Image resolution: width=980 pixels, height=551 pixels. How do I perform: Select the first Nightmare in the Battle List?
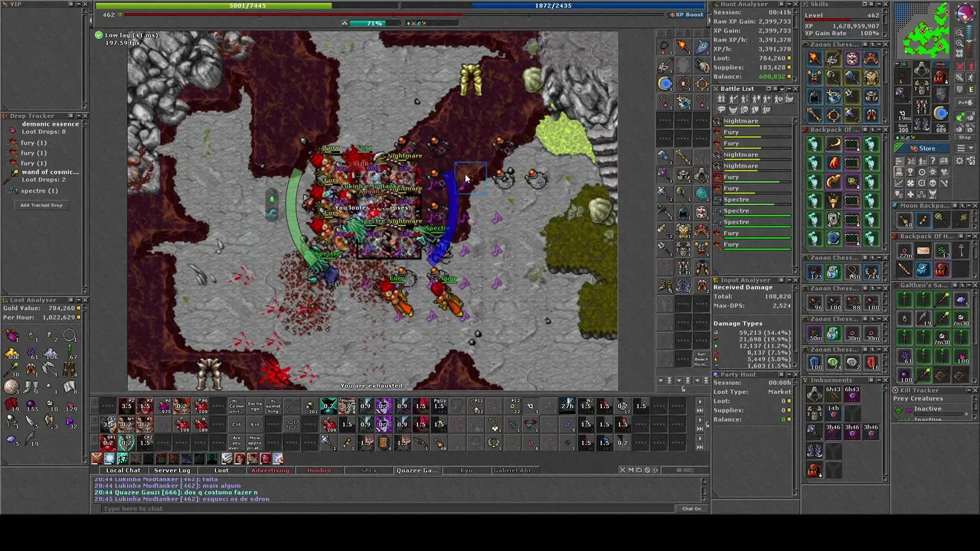pos(753,121)
